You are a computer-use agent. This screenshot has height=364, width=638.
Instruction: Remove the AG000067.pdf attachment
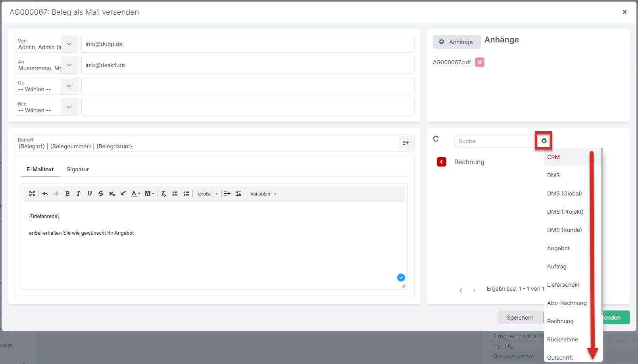(x=480, y=62)
